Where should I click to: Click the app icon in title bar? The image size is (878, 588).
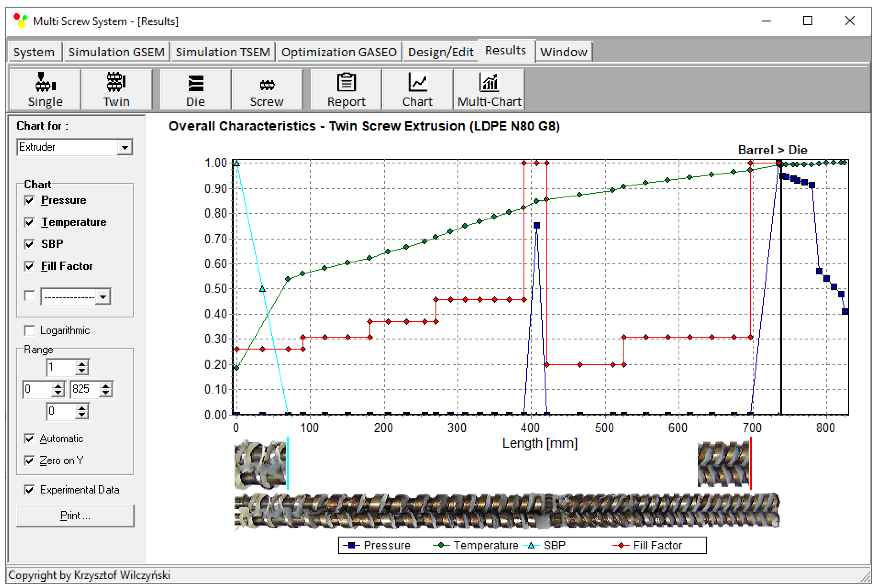click(20, 21)
